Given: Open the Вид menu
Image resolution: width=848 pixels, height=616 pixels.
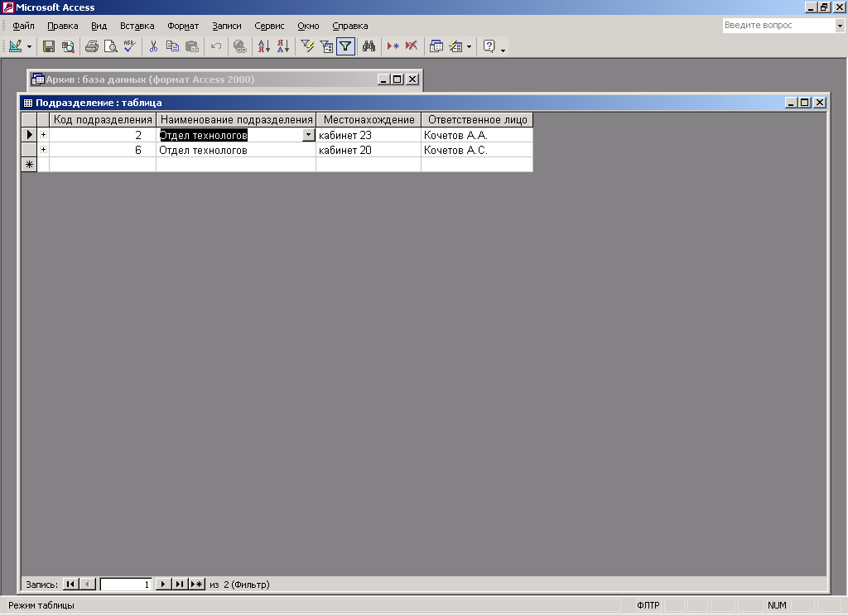Looking at the screenshot, I should 99,26.
